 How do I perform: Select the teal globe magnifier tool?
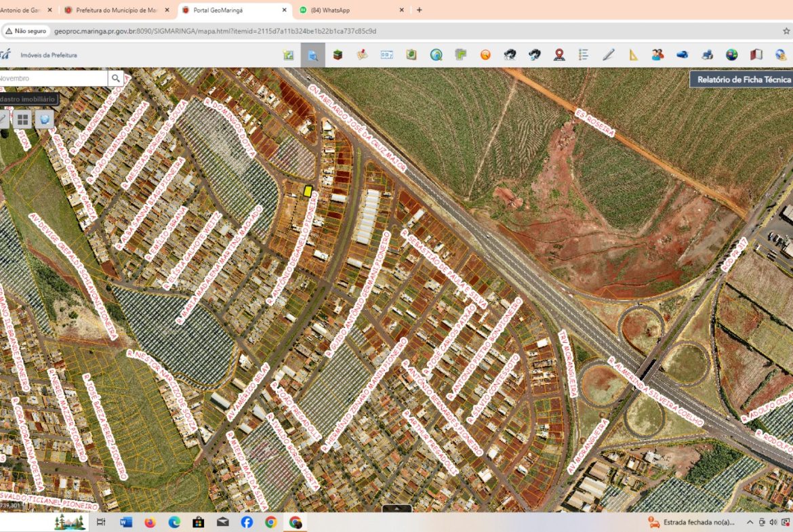436,55
